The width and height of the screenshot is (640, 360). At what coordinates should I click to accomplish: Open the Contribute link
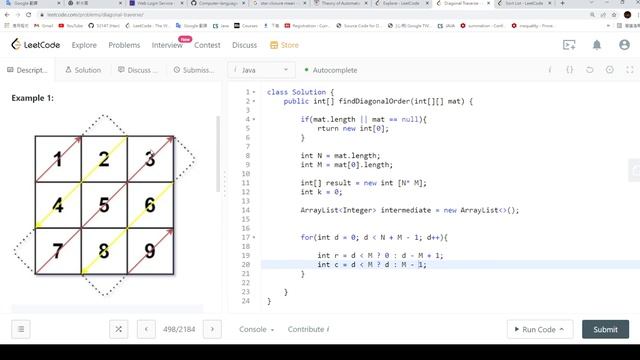[x=308, y=329]
